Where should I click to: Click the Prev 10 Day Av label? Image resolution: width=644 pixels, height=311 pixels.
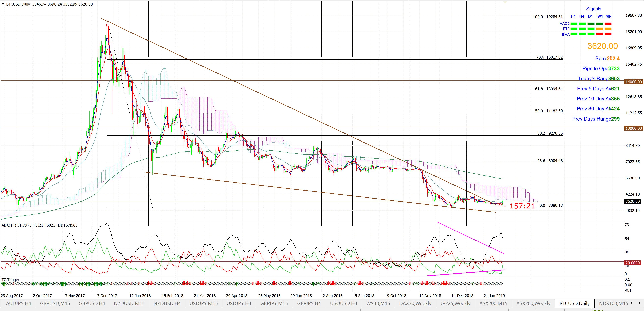click(x=594, y=99)
